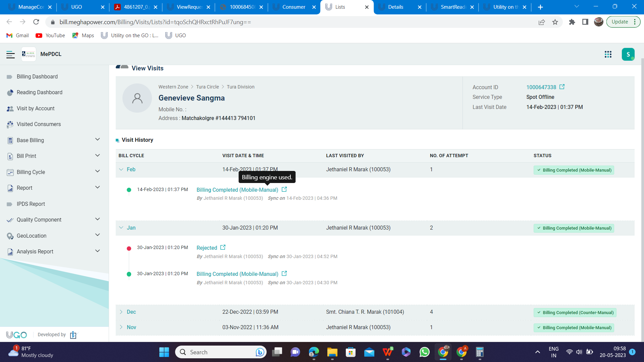Open Rejected visit external link icon
Screen dimensions: 644x362
223,247
